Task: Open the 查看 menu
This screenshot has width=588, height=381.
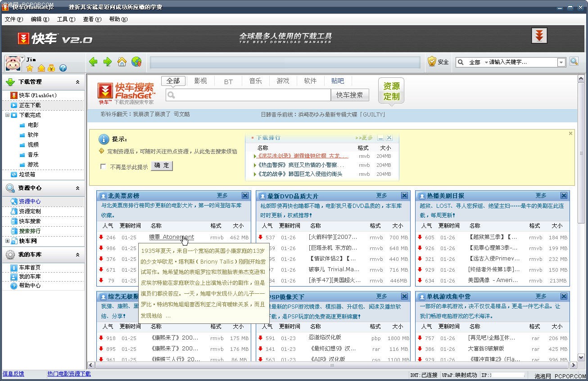Action: tap(92, 19)
